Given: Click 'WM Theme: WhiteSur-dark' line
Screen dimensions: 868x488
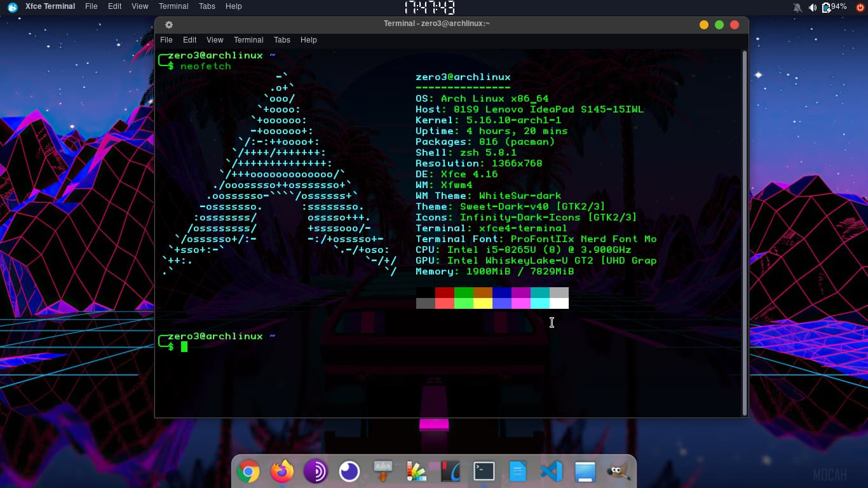Looking at the screenshot, I should click(489, 196).
